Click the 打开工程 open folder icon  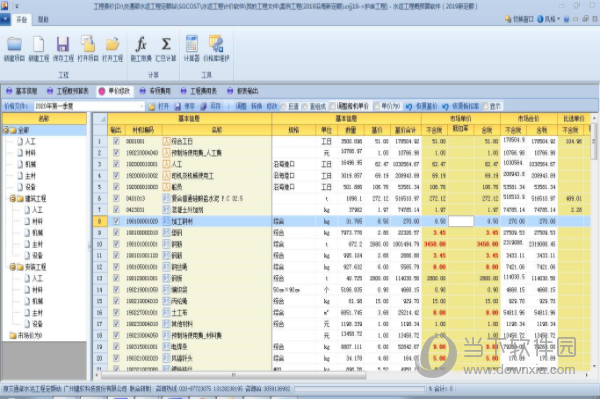[x=112, y=44]
